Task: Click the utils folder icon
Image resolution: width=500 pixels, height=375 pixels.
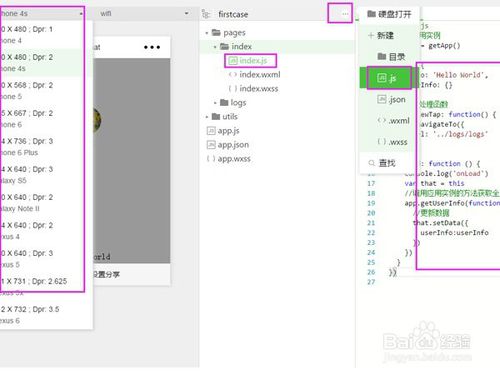Action: tap(216, 116)
